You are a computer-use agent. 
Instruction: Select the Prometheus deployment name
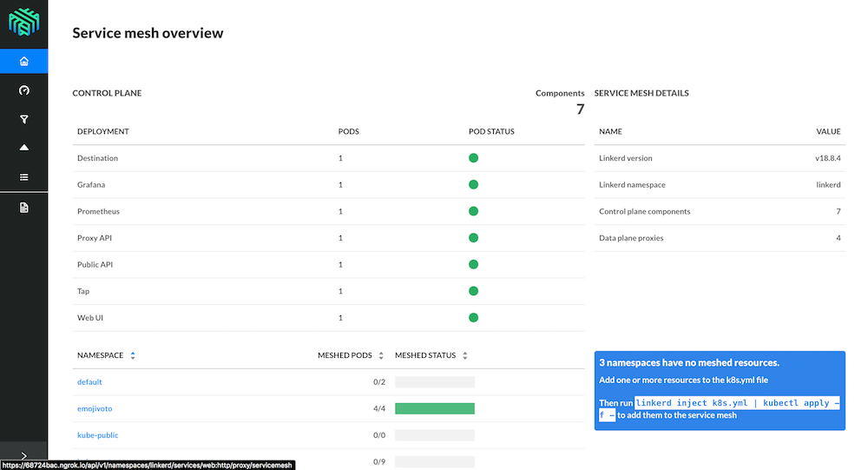99,211
